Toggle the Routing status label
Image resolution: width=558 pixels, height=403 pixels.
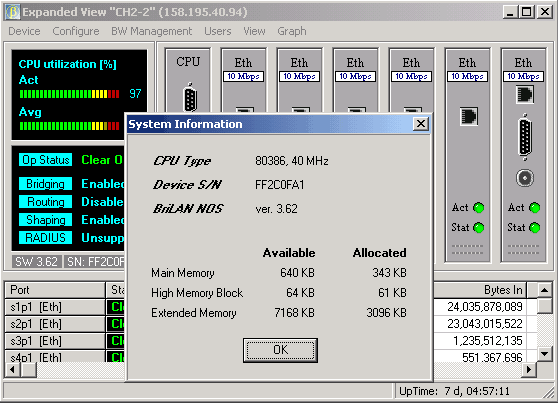[46, 202]
